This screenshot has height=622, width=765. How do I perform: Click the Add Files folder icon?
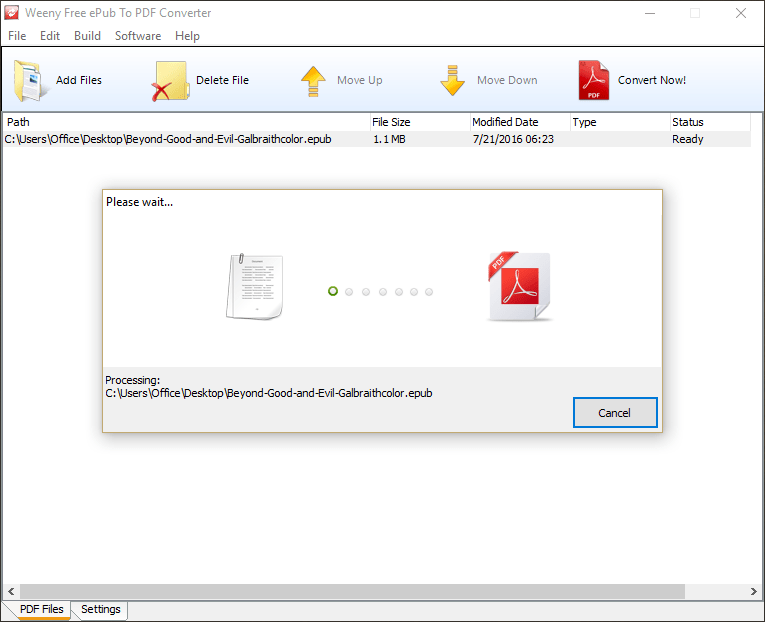(x=30, y=80)
